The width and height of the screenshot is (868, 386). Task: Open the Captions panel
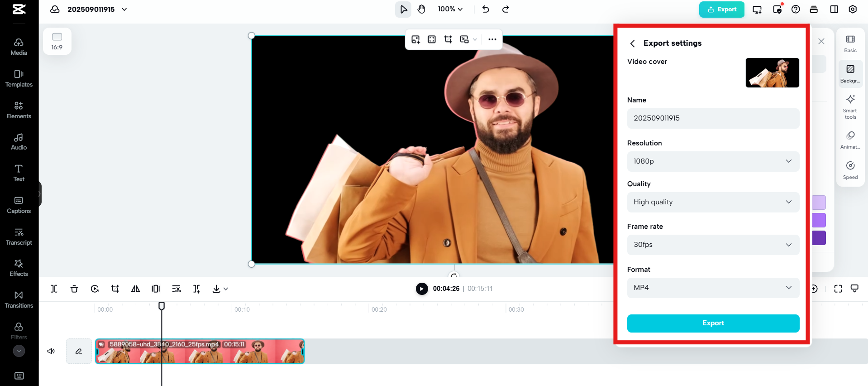pyautogui.click(x=19, y=205)
